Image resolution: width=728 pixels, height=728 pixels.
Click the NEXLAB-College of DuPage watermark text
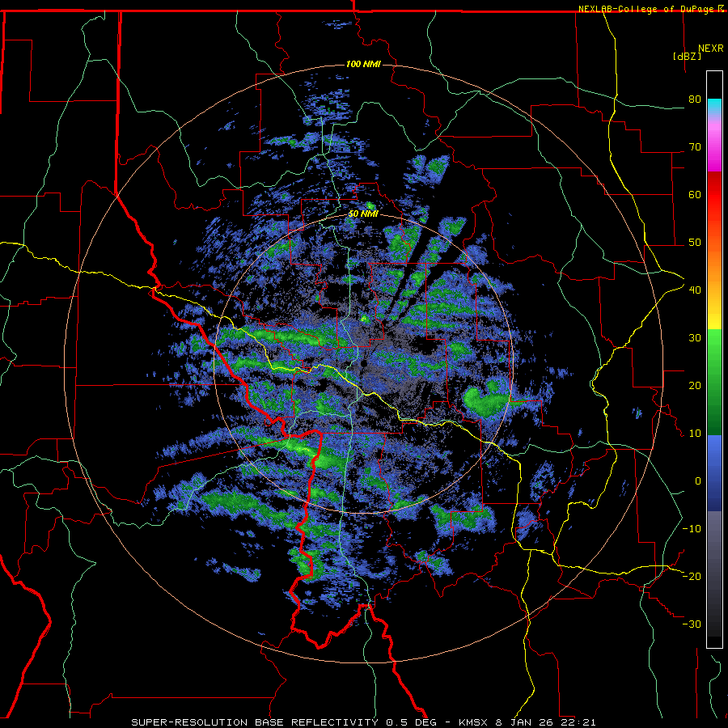pyautogui.click(x=650, y=9)
